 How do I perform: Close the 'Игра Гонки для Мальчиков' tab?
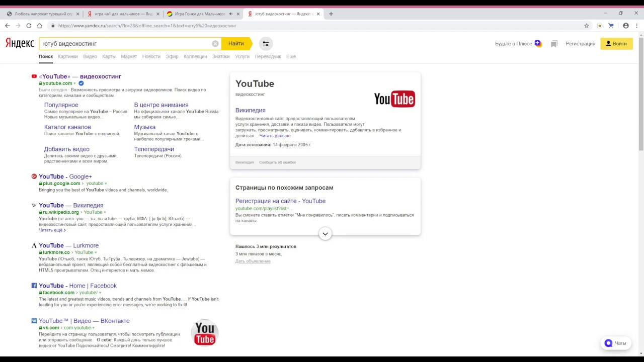237,14
